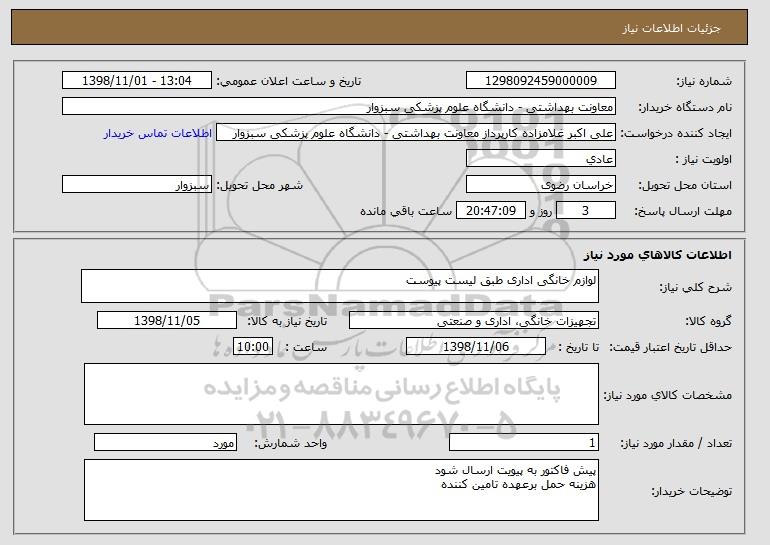
Task: Click request creator field علی اکبر غلامزاده
Action: tap(416, 133)
